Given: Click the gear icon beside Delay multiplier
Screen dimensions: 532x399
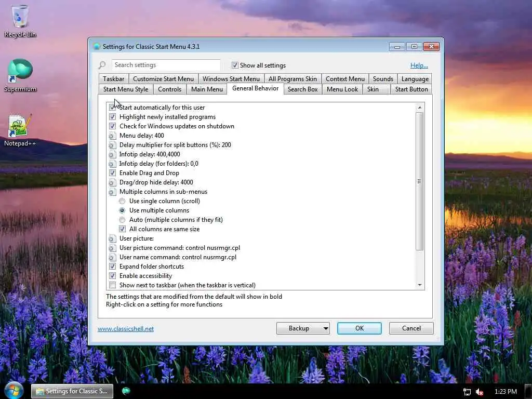Looking at the screenshot, I should [112, 145].
